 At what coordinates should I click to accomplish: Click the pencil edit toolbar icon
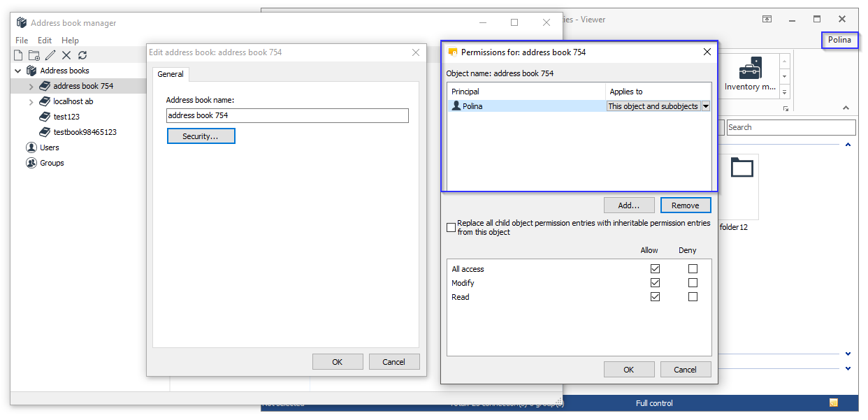tap(50, 55)
